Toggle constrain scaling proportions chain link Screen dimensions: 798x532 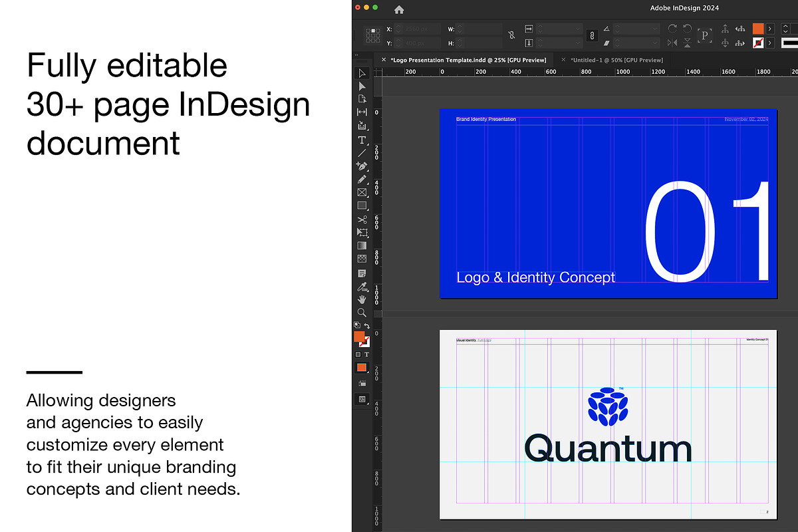coord(593,35)
